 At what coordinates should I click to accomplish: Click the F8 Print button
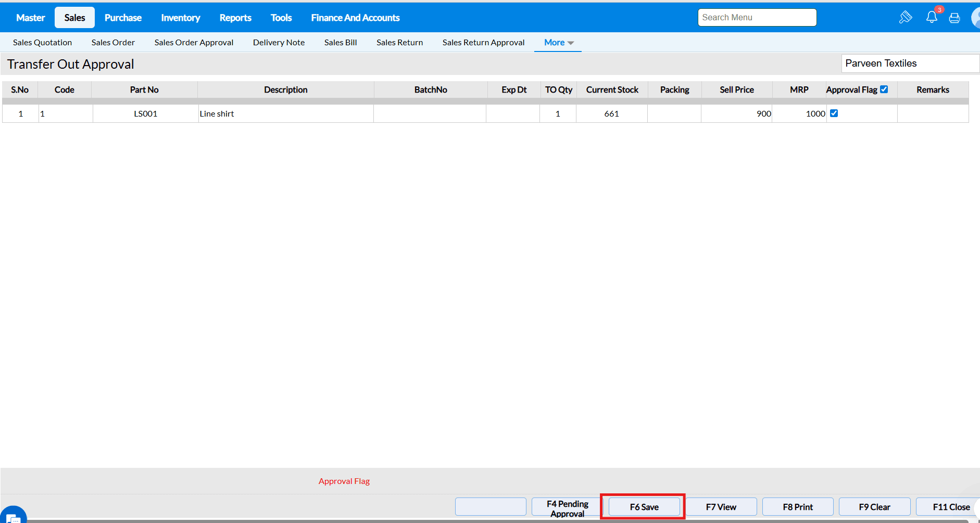[x=798, y=507]
